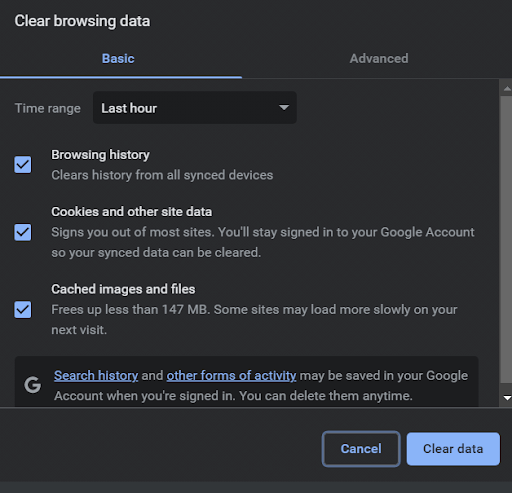Click the Time range label
Screen dimensions: 512x493
(x=48, y=108)
